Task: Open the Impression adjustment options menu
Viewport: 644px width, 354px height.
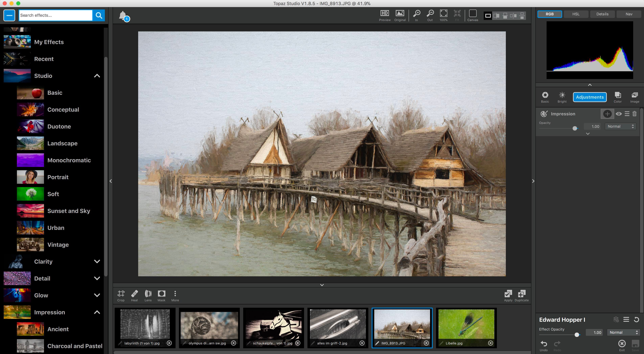Action: point(627,114)
